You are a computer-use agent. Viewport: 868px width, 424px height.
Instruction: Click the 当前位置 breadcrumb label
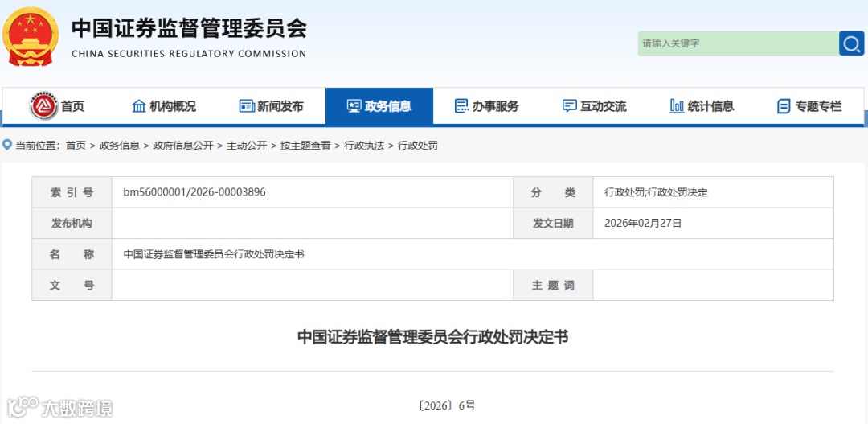36,146
